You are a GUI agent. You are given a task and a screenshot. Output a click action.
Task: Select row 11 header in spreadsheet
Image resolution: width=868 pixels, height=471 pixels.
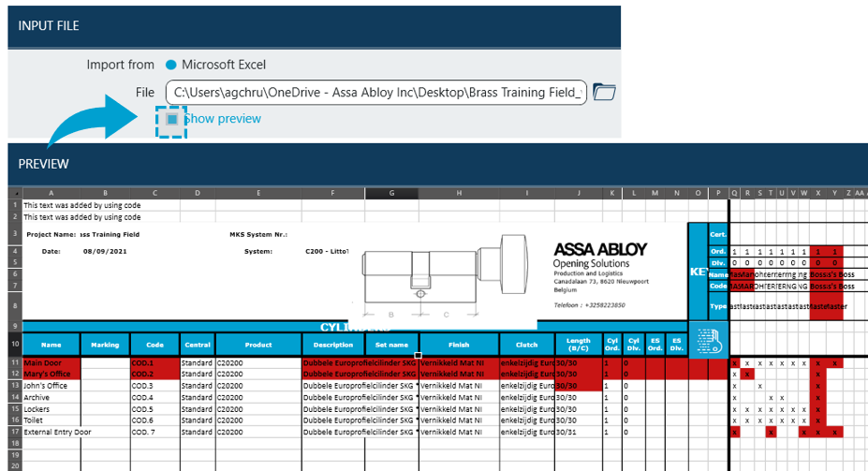(x=14, y=361)
